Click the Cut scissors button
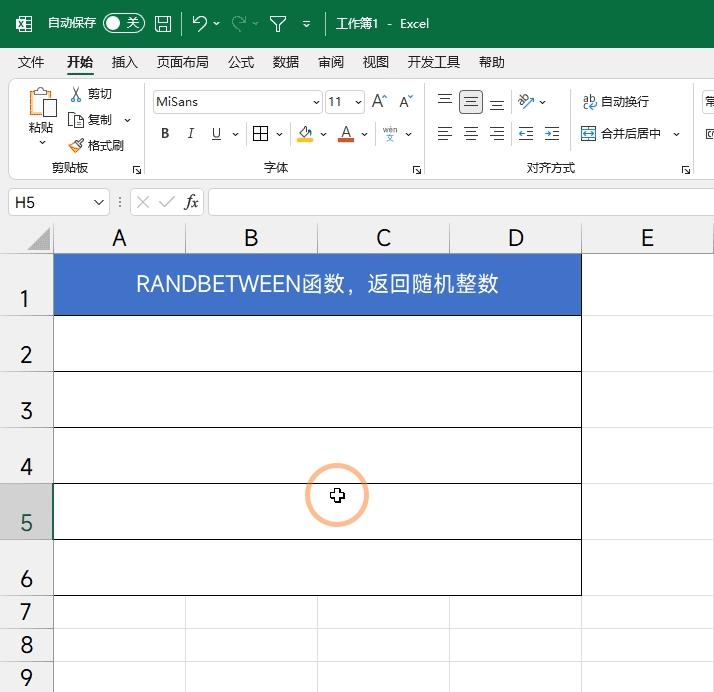The image size is (714, 692). click(91, 94)
